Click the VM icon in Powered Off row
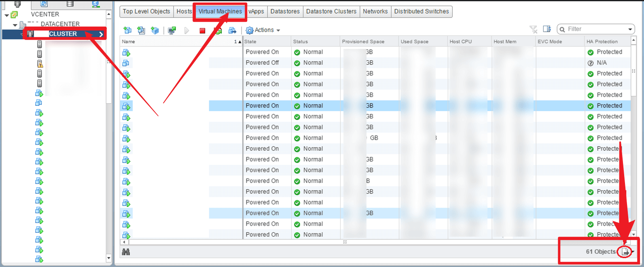Viewport: 644px width, 267px height. [126, 63]
